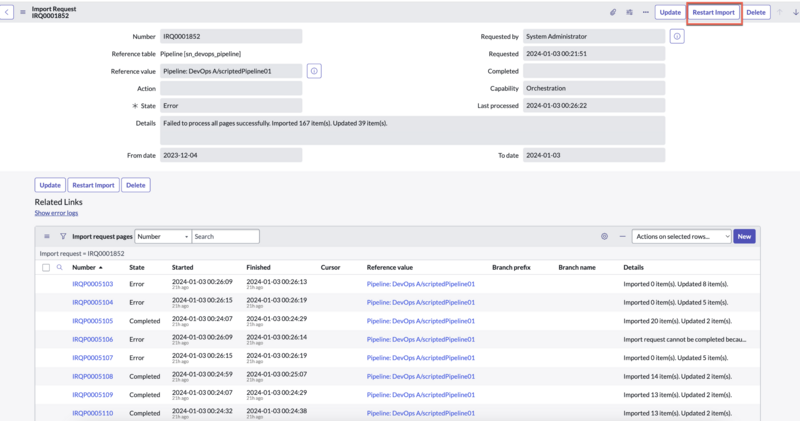Click the empty Completed field

(x=594, y=71)
